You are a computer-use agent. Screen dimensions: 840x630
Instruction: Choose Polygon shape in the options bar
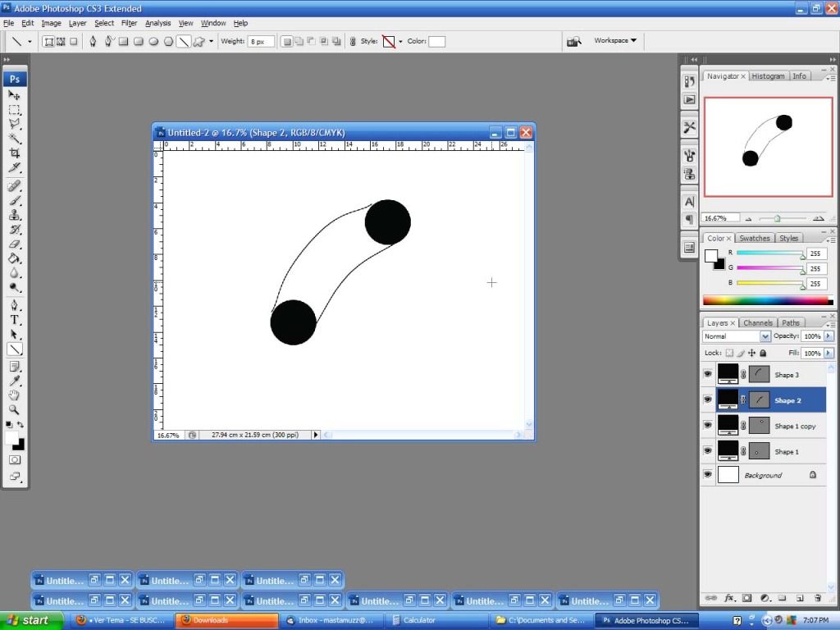pos(168,41)
